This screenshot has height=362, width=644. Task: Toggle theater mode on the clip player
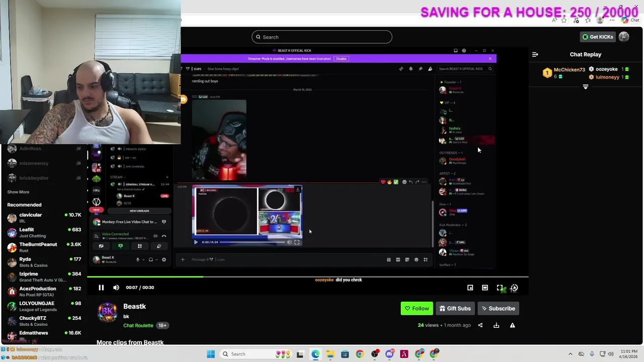pos(485,288)
